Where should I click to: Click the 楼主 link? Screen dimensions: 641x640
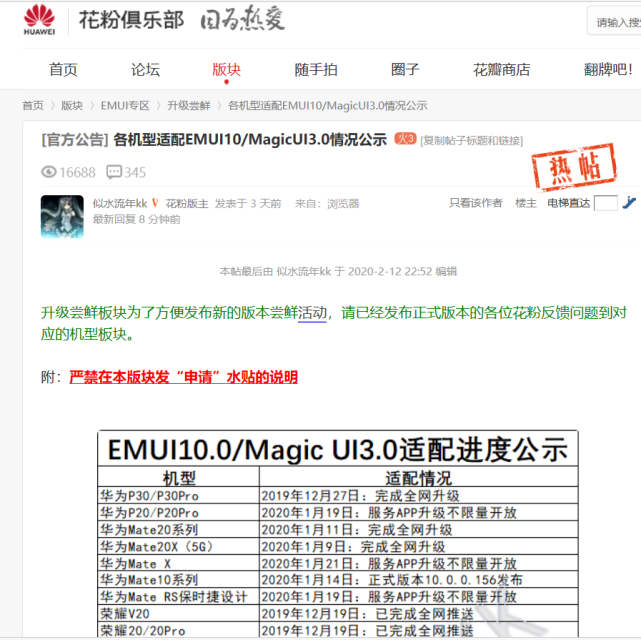526,203
